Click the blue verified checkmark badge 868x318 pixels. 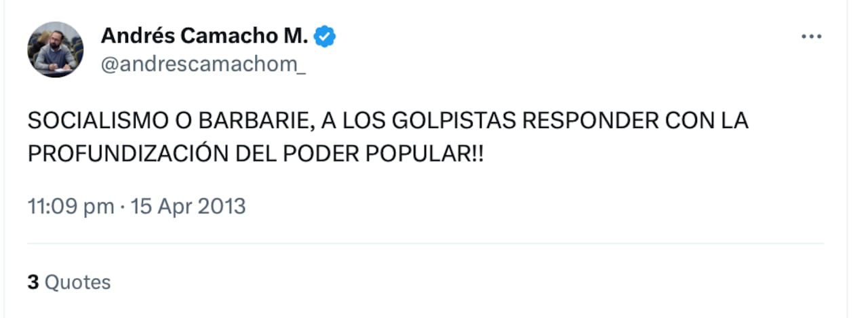coord(327,37)
